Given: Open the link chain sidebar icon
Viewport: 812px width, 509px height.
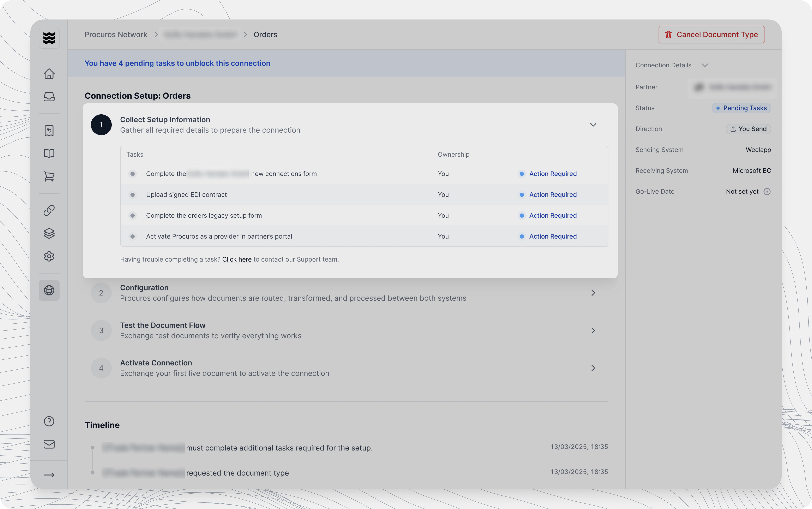Looking at the screenshot, I should 49,210.
